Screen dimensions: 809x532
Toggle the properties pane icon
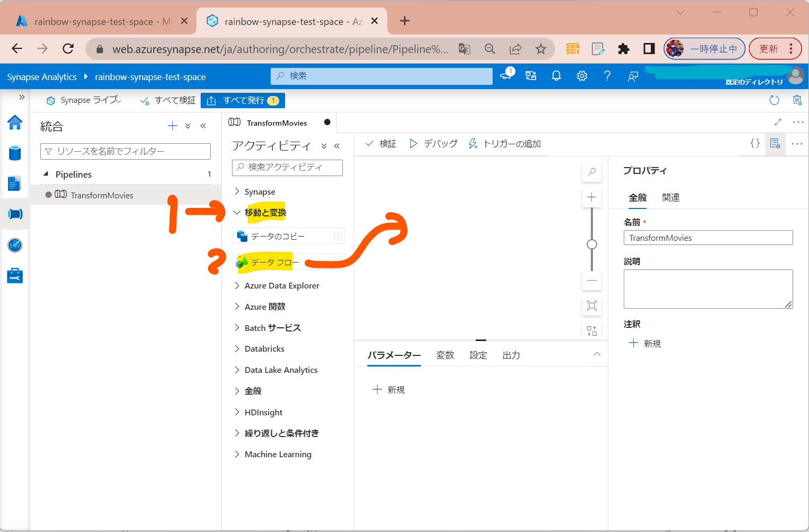(775, 144)
